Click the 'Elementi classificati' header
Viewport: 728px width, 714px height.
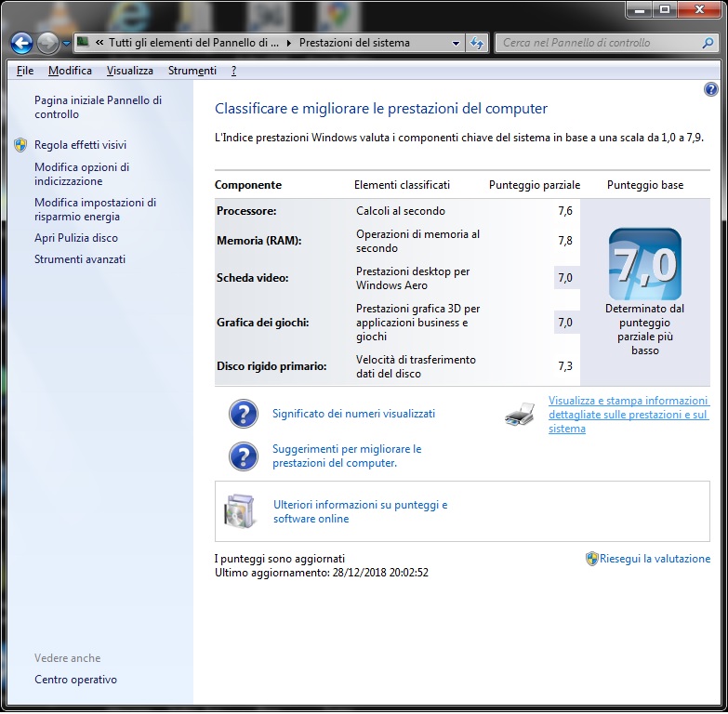[402, 185]
